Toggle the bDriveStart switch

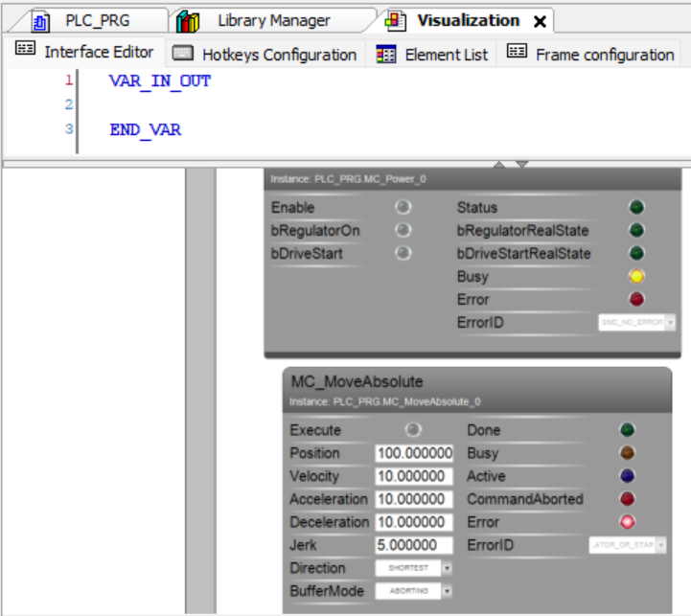coord(403,253)
